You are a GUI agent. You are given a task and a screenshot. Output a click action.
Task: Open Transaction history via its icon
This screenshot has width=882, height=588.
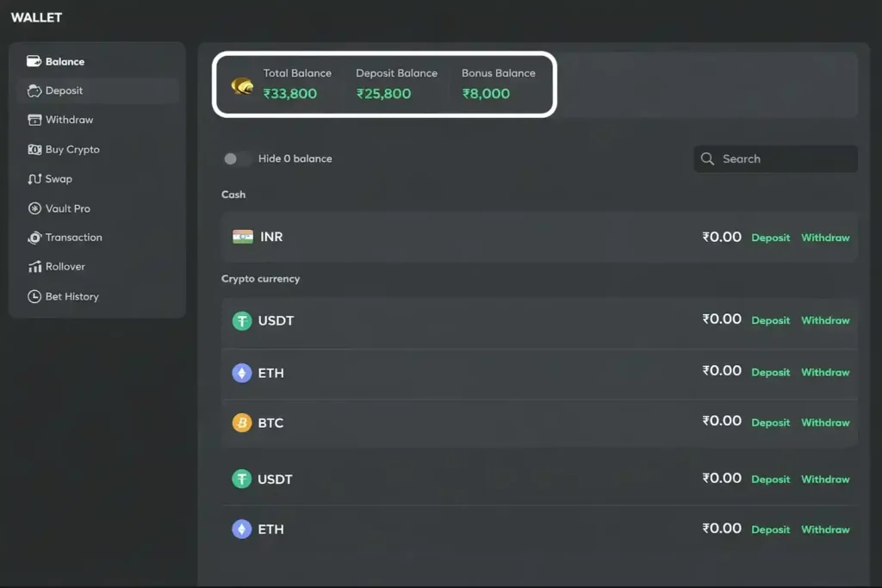(34, 238)
